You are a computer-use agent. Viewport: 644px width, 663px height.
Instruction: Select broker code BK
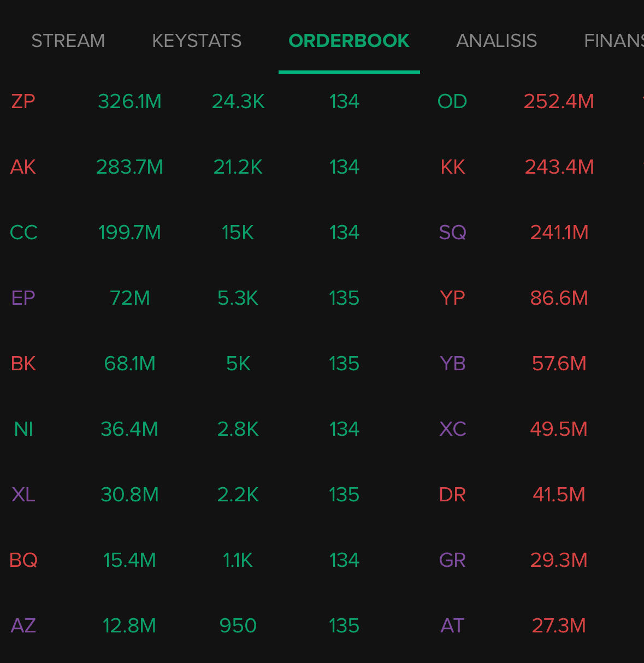coord(23,364)
